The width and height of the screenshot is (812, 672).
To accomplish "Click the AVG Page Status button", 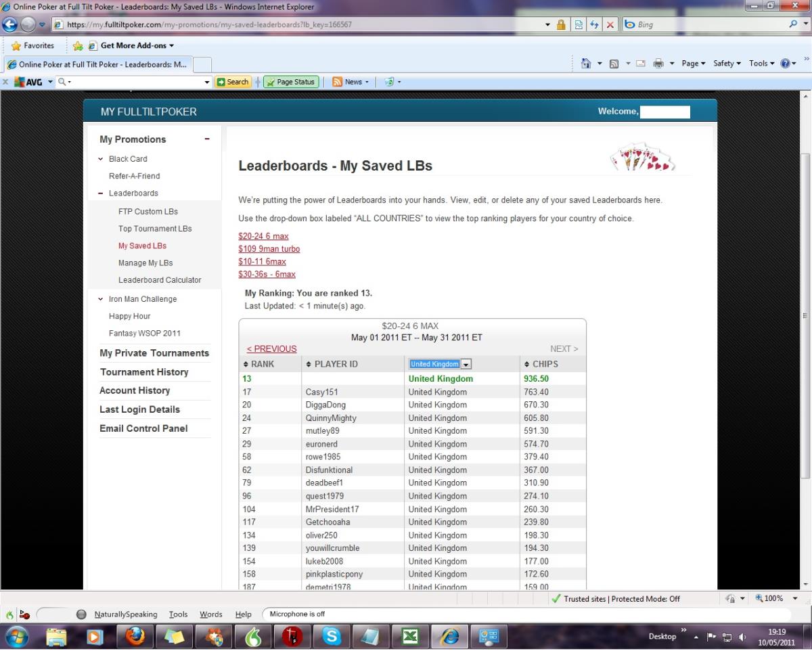I will [290, 82].
